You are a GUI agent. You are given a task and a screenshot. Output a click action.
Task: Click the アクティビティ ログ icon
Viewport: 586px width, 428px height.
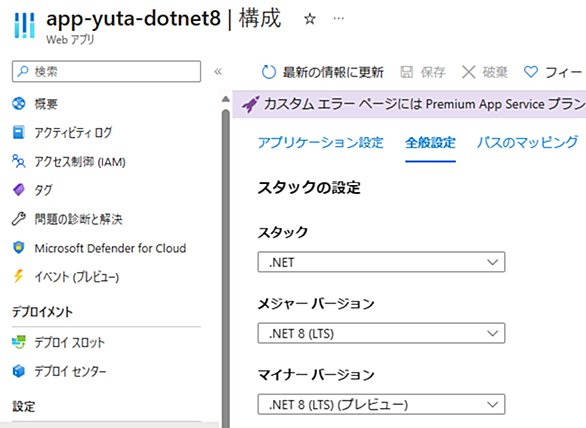tap(19, 132)
